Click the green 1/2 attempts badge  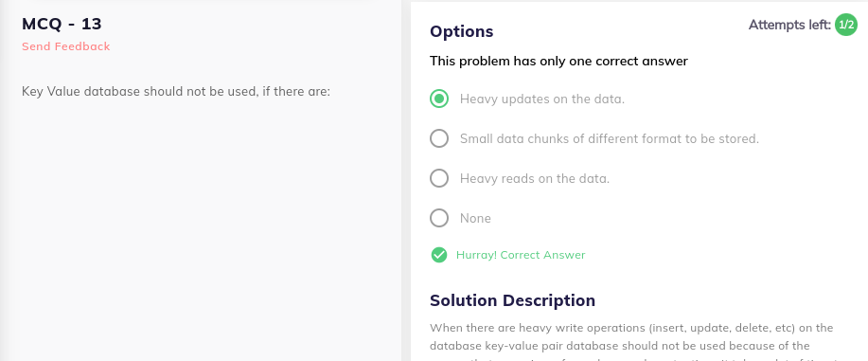[846, 25]
